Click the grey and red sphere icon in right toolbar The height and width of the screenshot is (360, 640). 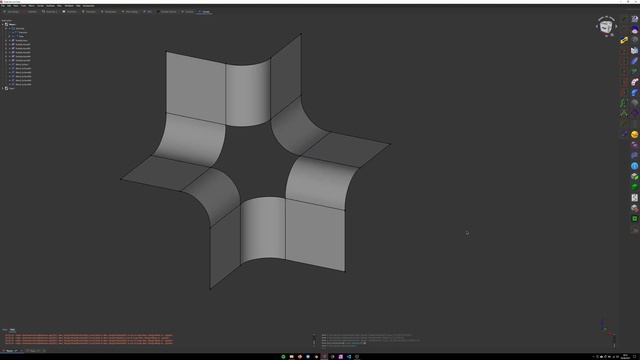click(634, 208)
